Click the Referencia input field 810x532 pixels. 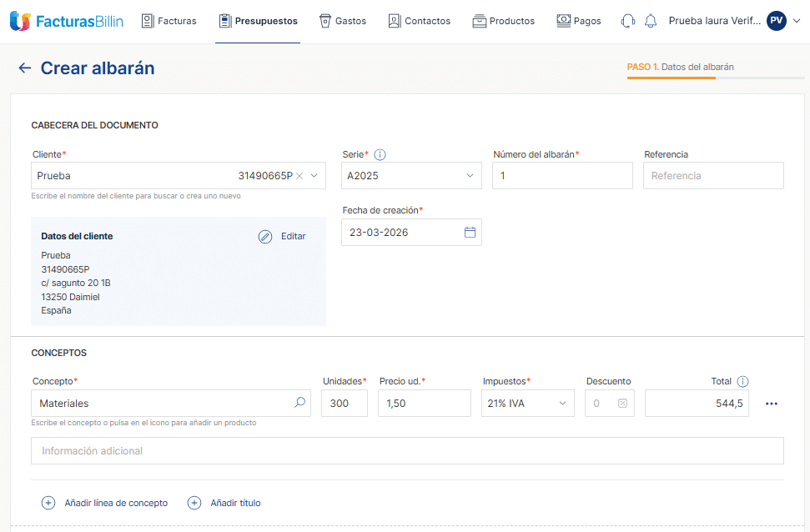pyautogui.click(x=713, y=175)
